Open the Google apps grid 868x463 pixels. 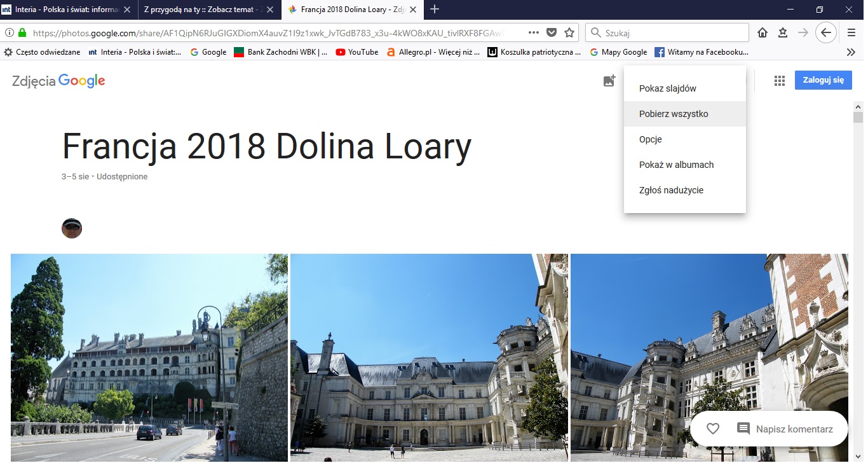(x=779, y=81)
